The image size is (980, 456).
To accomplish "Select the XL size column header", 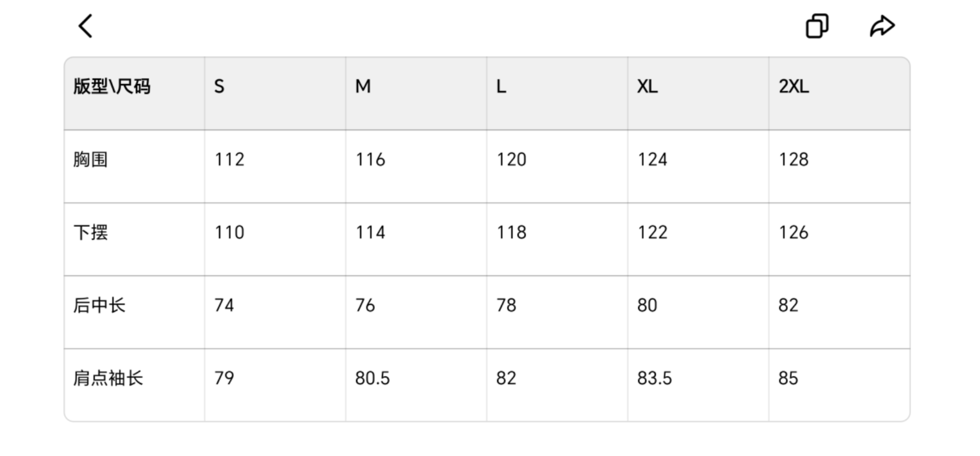I will [x=647, y=86].
